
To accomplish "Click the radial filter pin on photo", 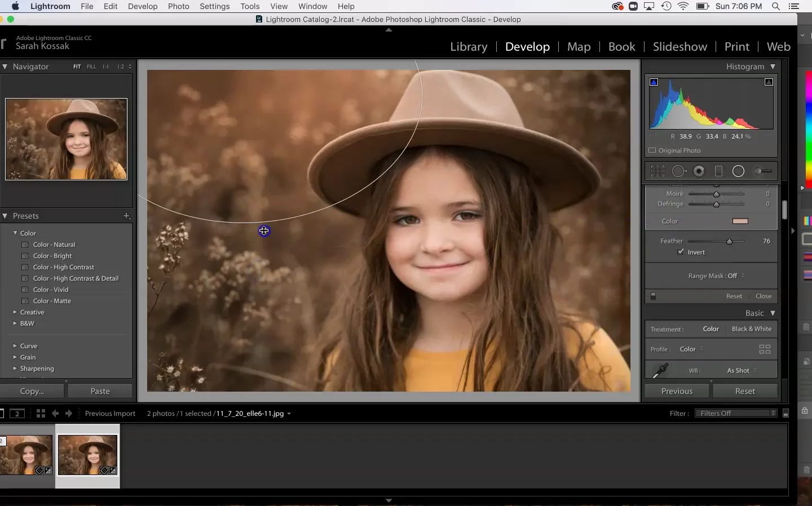I will (x=264, y=231).
